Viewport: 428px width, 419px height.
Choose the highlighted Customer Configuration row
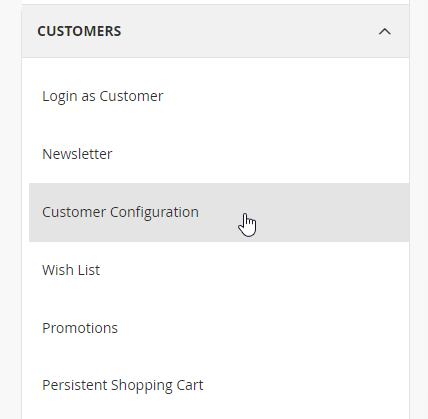[219, 212]
